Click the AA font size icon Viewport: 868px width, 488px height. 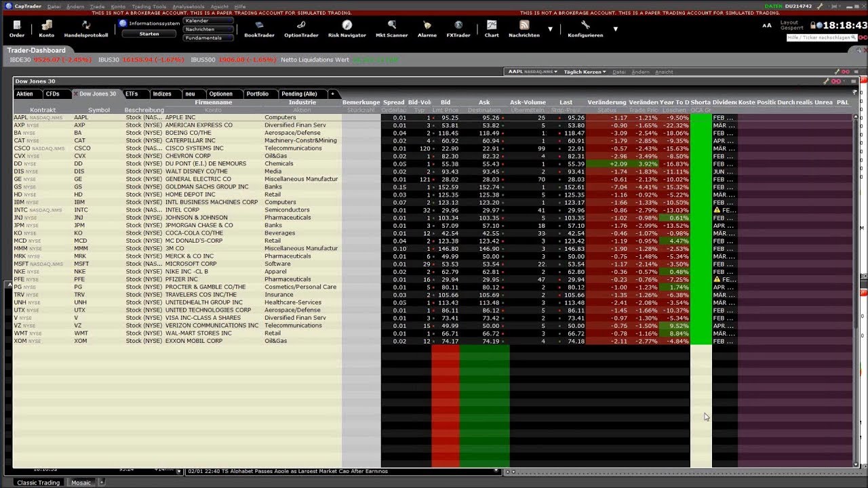767,25
